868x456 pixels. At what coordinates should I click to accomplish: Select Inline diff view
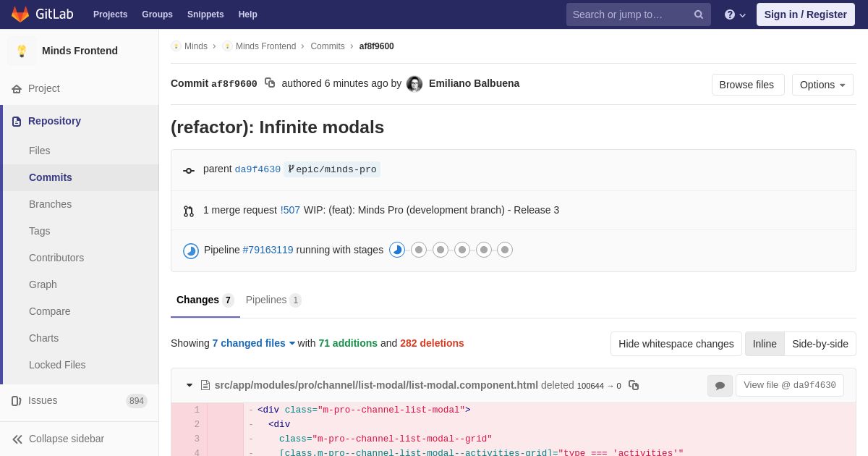coord(765,344)
